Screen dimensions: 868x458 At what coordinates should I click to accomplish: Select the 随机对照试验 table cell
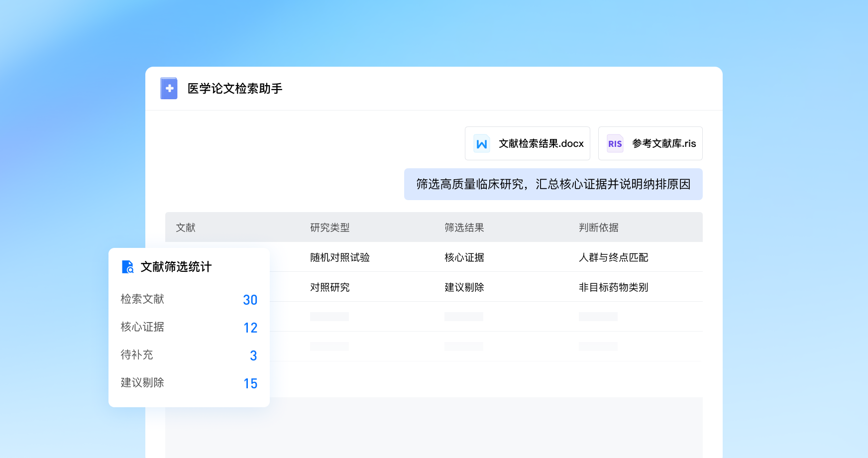[x=340, y=257]
